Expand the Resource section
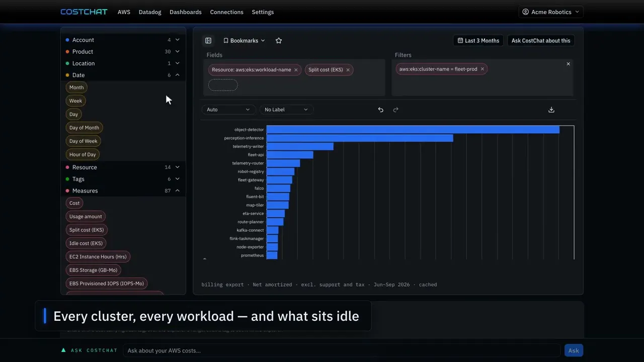Screen dimensions: 644x362 (x=123, y=167)
